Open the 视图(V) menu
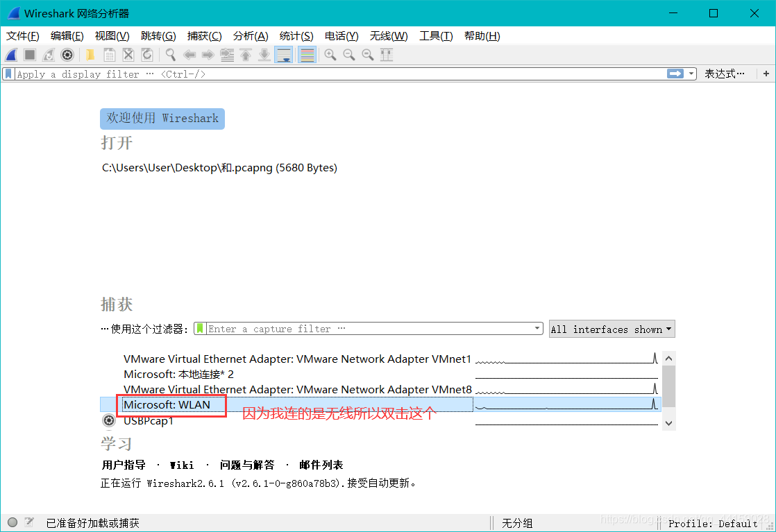Image resolution: width=776 pixels, height=532 pixels. pos(112,36)
